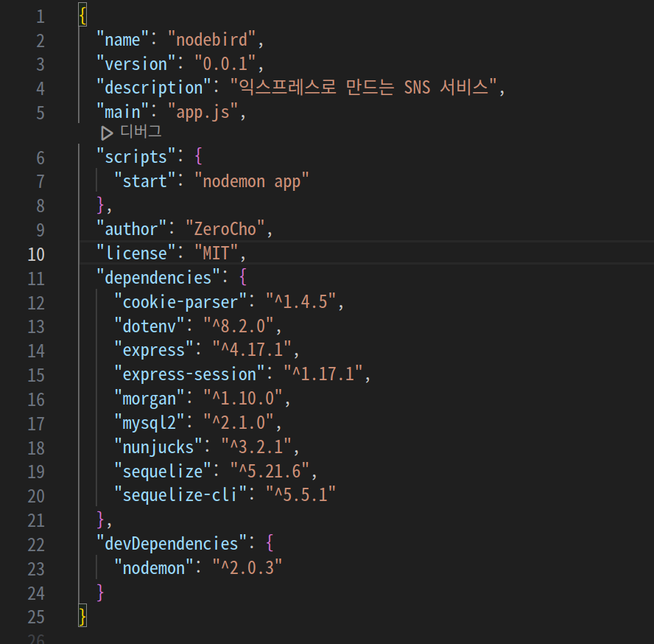Click the "express" dependency on line 14

point(154,350)
